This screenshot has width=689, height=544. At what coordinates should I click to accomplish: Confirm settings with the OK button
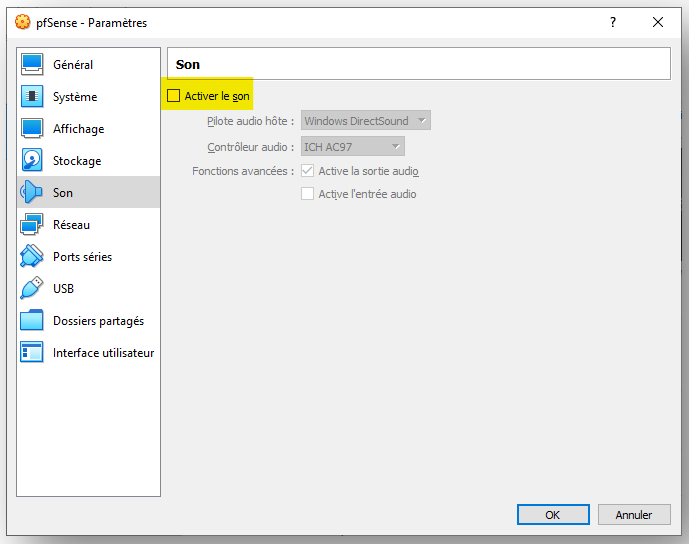coord(553,515)
